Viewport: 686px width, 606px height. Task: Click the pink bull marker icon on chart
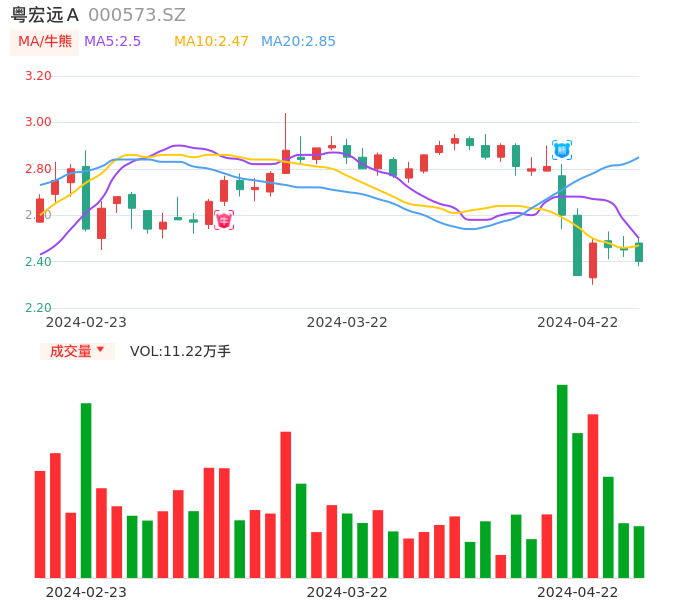tap(224, 220)
